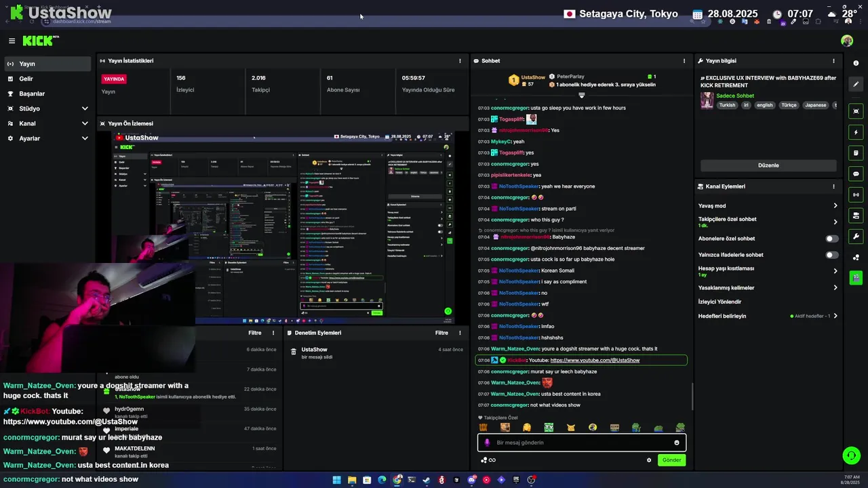Image resolution: width=868 pixels, height=488 pixels.
Task: Open Discord from taskbar
Action: click(x=471, y=480)
